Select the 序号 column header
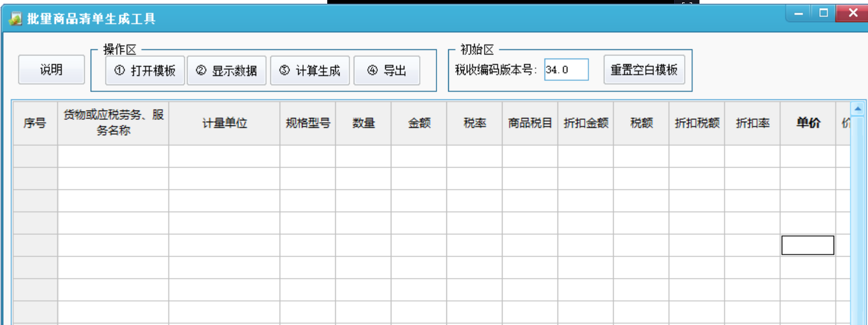 35,123
